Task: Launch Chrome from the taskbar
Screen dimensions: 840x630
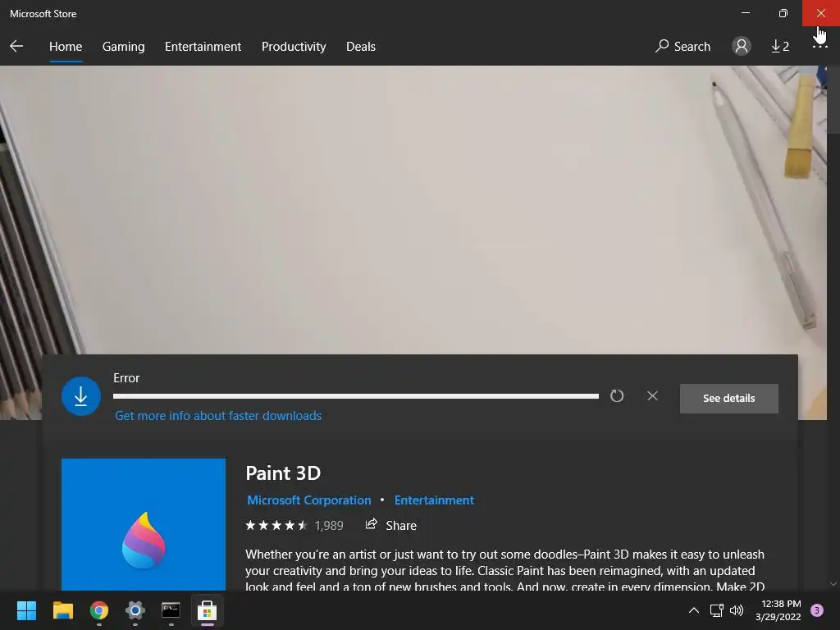Action: [x=99, y=610]
